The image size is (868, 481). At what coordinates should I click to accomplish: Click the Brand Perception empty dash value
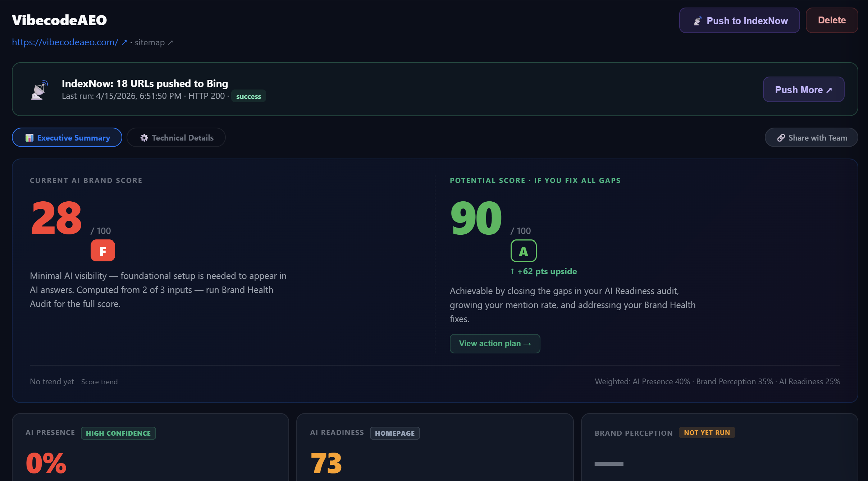tap(609, 464)
